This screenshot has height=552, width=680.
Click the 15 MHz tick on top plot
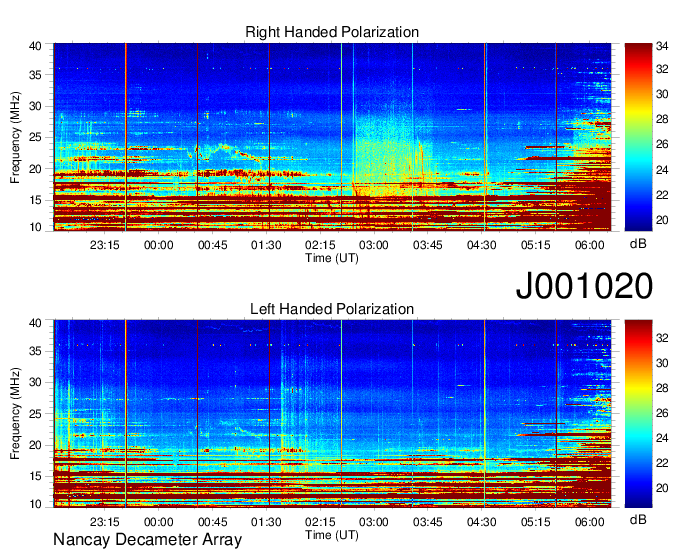click(35, 200)
